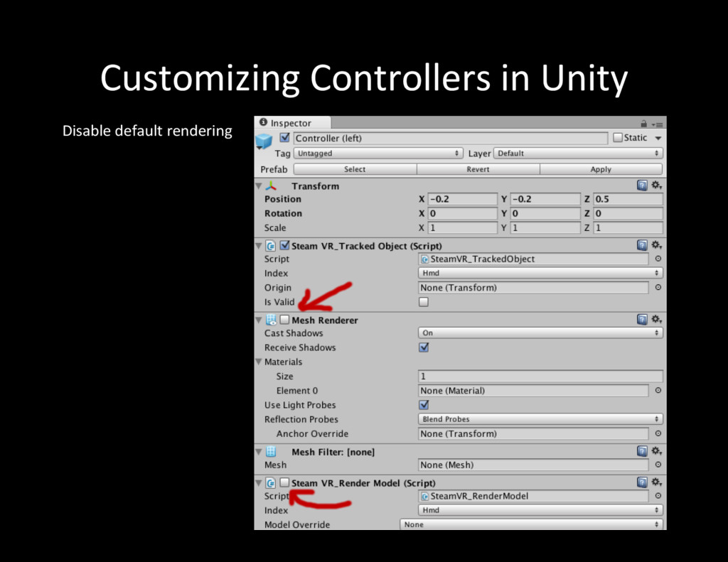This screenshot has height=562, width=728.
Task: Open Steam VR_Render Model gear menu
Action: (x=656, y=482)
